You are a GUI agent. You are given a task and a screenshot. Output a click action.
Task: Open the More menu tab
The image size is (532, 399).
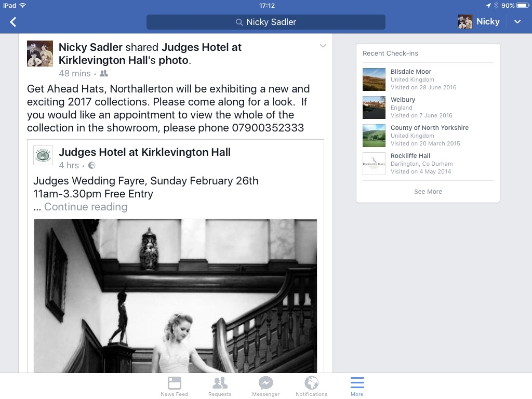click(357, 386)
